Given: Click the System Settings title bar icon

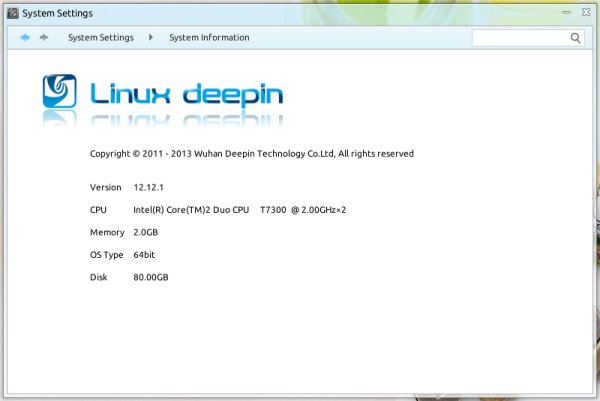Looking at the screenshot, I should click(13, 13).
